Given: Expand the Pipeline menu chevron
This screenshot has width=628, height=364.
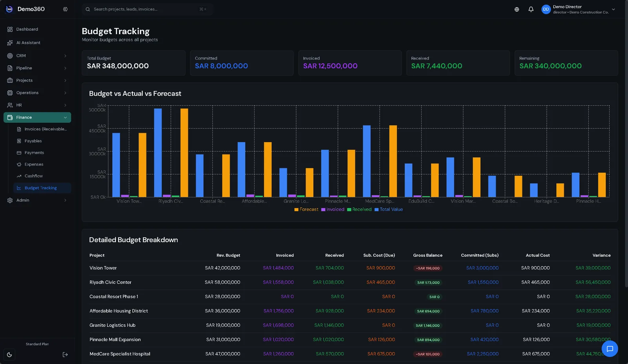Looking at the screenshot, I should coord(65,68).
